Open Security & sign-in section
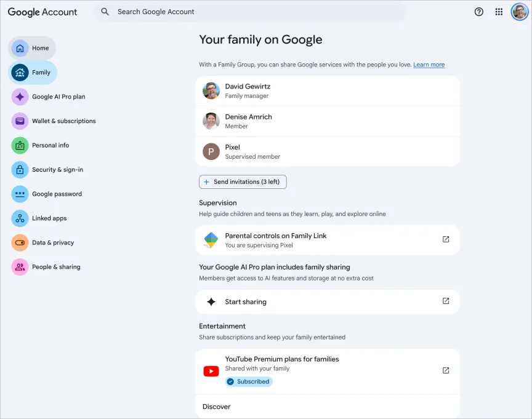This screenshot has height=419, width=532. point(57,170)
